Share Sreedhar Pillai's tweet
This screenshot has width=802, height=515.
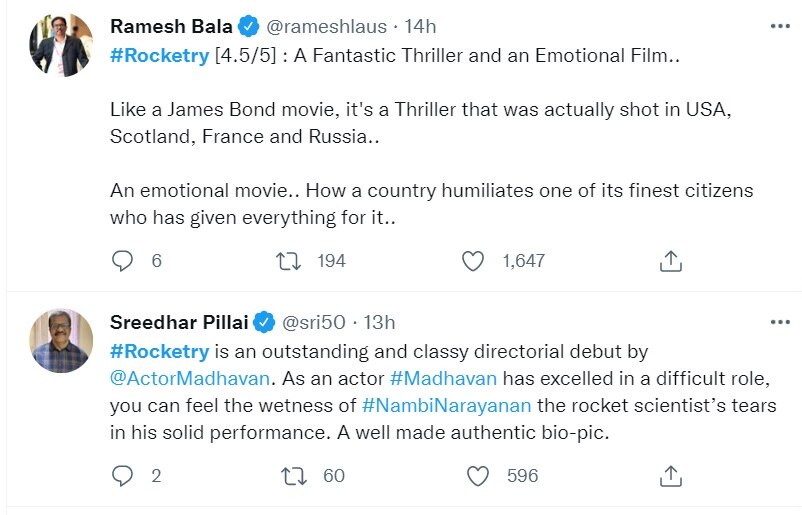pyautogui.click(x=672, y=476)
